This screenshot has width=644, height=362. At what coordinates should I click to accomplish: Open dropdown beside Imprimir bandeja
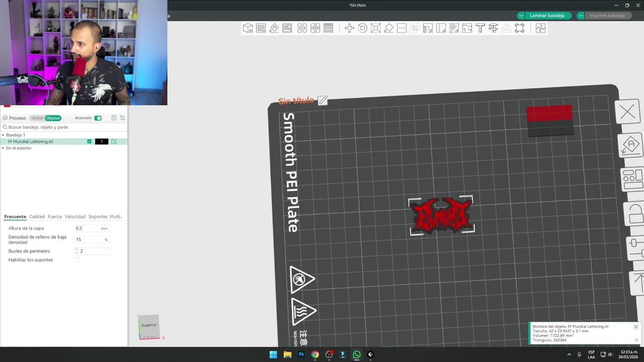[581, 16]
